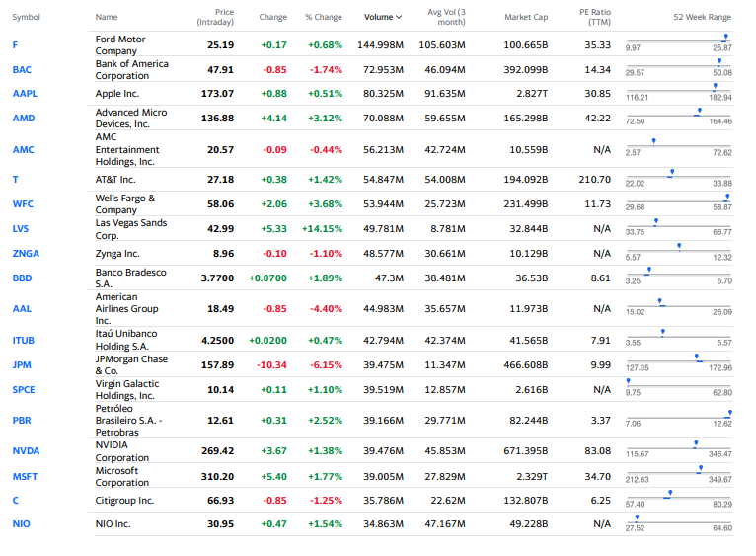
Task: Open the NVDA ticker symbol link
Action: pyautogui.click(x=26, y=450)
